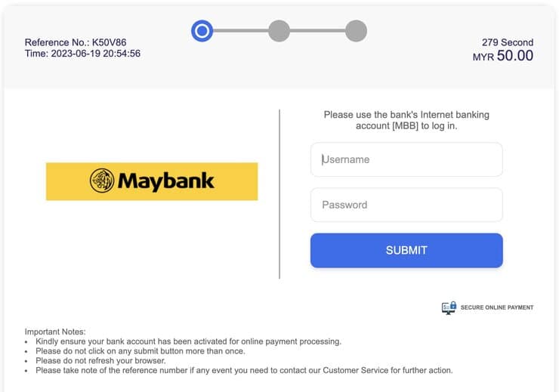The height and width of the screenshot is (392, 559).
Task: Click the MYR 50.00 amount
Action: pyautogui.click(x=503, y=56)
